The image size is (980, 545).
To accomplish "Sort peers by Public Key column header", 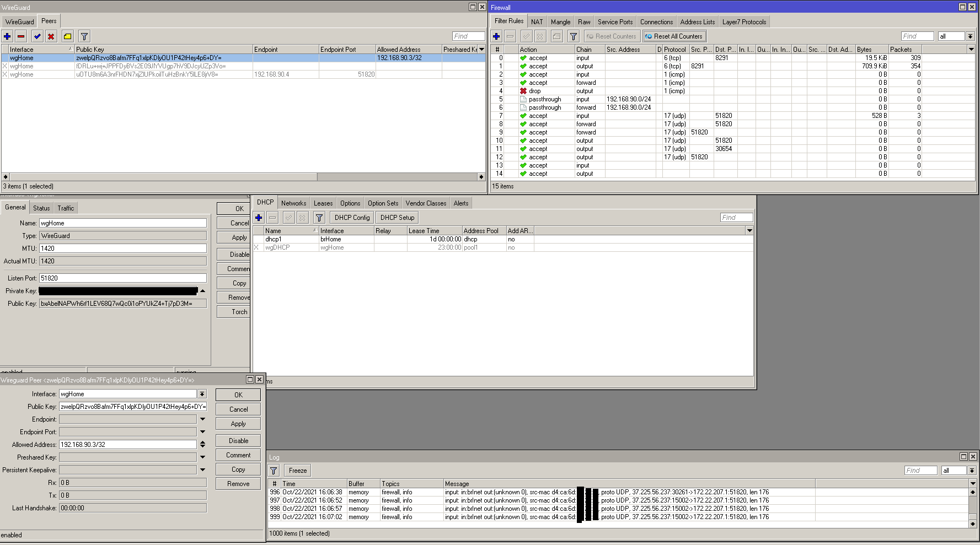I will coord(164,50).
